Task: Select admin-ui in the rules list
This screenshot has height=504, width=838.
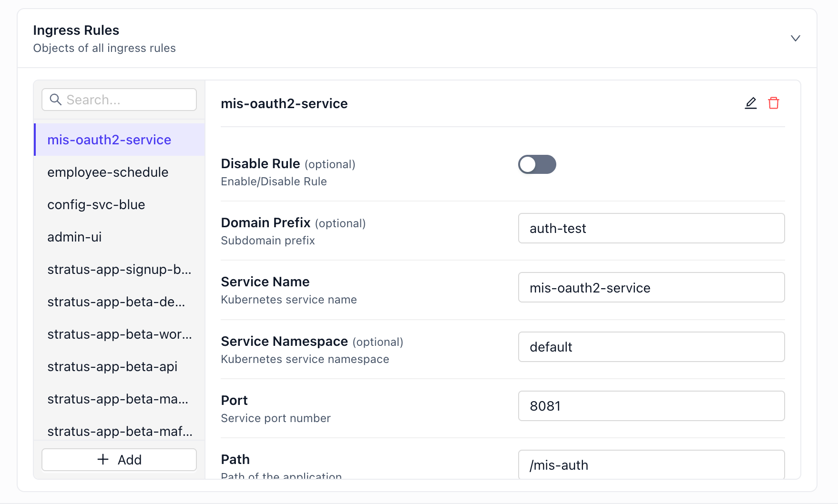Action: tap(120, 237)
